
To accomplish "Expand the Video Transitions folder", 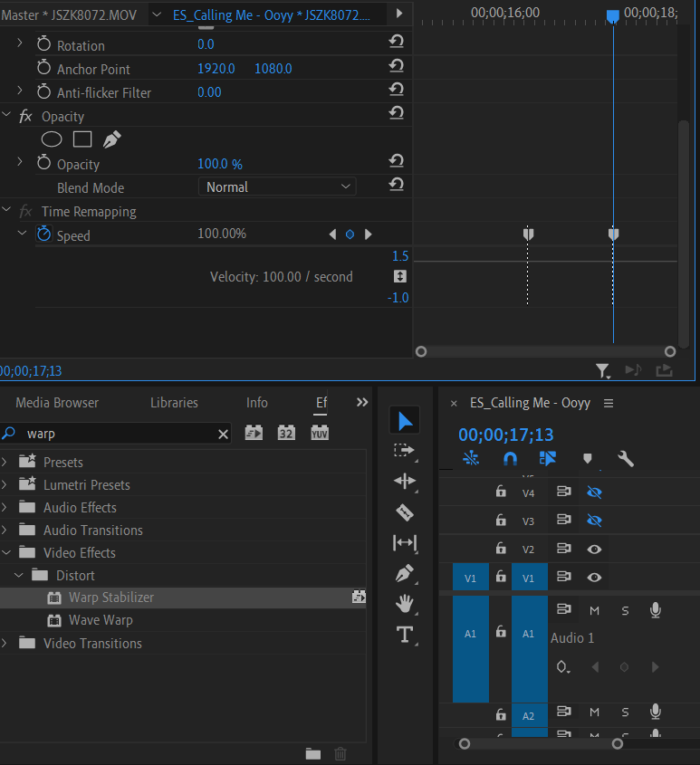I will pos(5,644).
